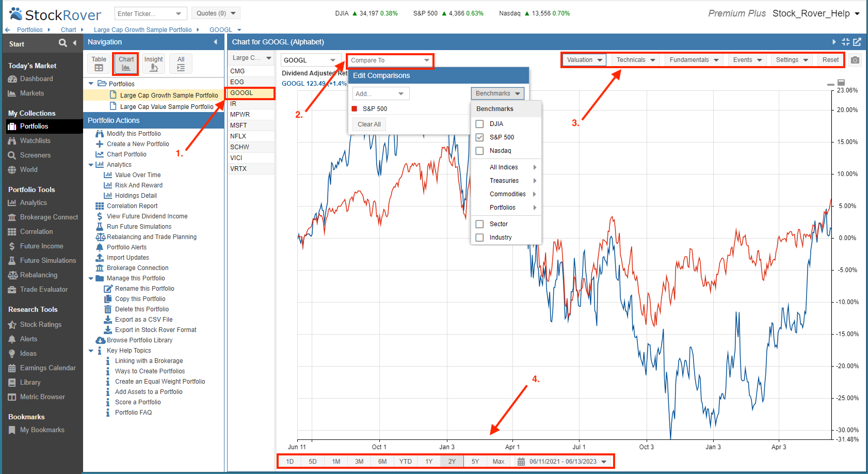Open All Indices submenu
868x474 pixels.
pyautogui.click(x=506, y=167)
